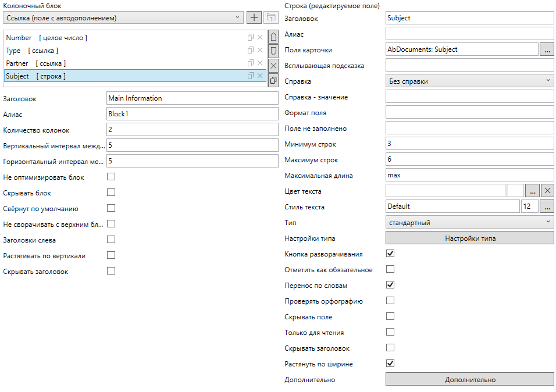This screenshot has height=392, width=556.
Task: Click move up arrow beside field list
Action: [273, 38]
